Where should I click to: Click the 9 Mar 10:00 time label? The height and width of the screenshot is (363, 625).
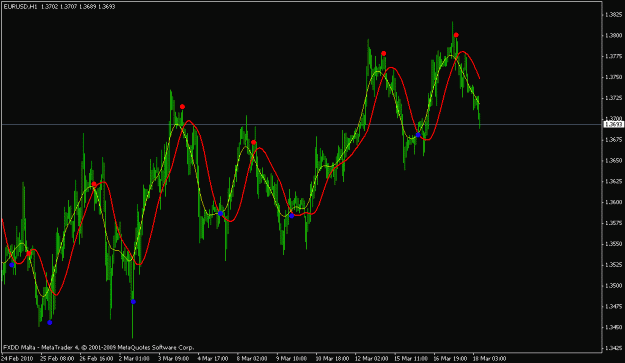coord(291,359)
